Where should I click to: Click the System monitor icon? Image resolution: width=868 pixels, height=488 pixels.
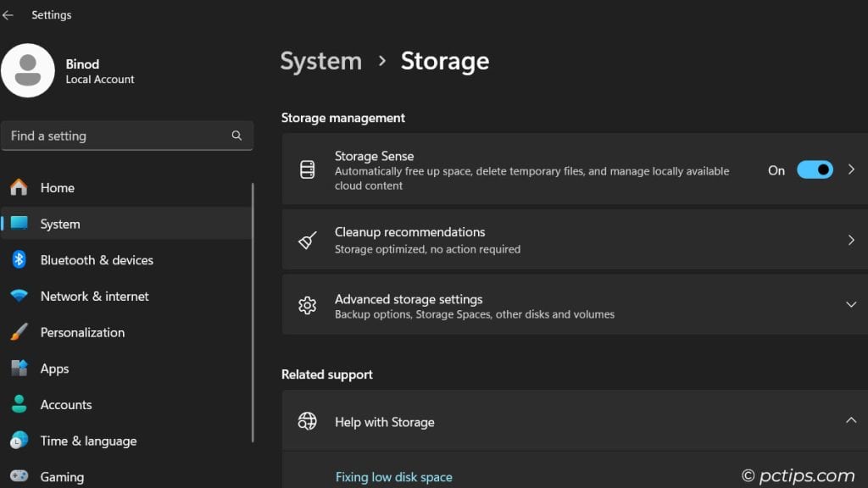point(19,224)
